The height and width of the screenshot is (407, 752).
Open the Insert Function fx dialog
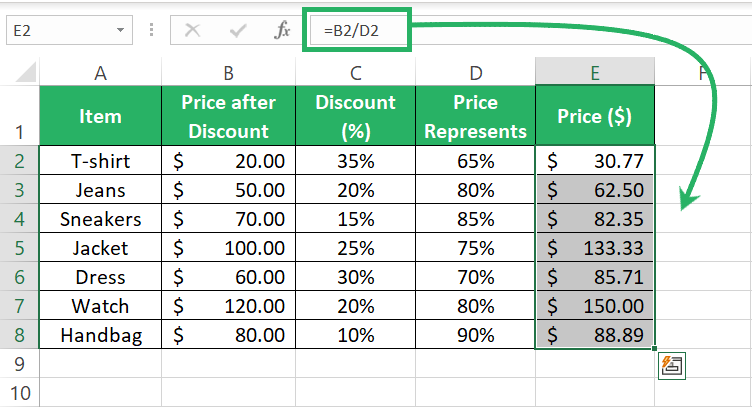[282, 31]
